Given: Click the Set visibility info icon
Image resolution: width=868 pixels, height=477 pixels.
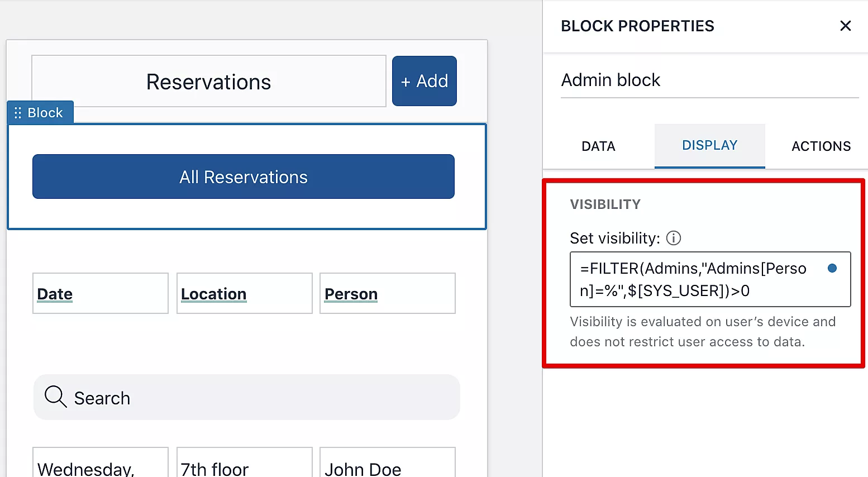Looking at the screenshot, I should pyautogui.click(x=674, y=238).
